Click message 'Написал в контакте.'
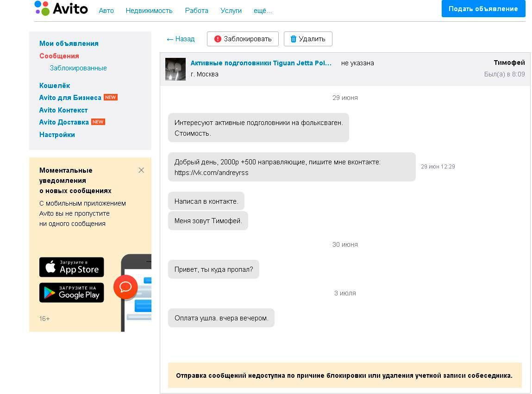 [x=207, y=201]
